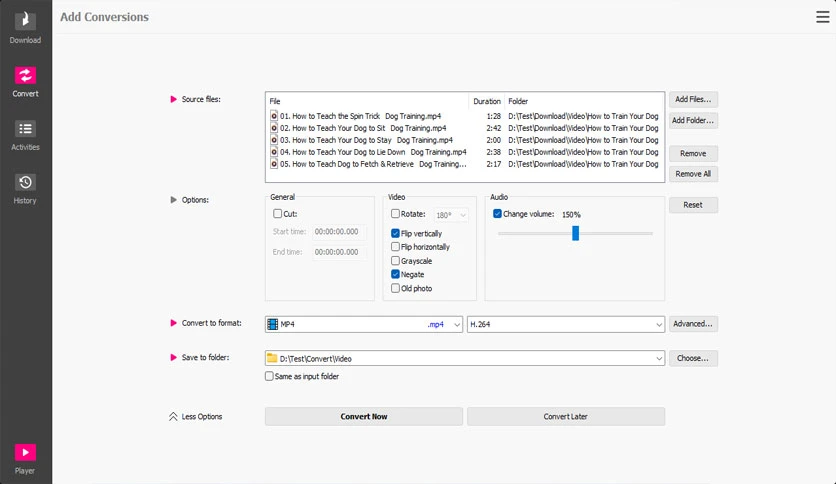The image size is (836, 484).
Task: Select the duration 2:42 cell
Action: click(493, 128)
